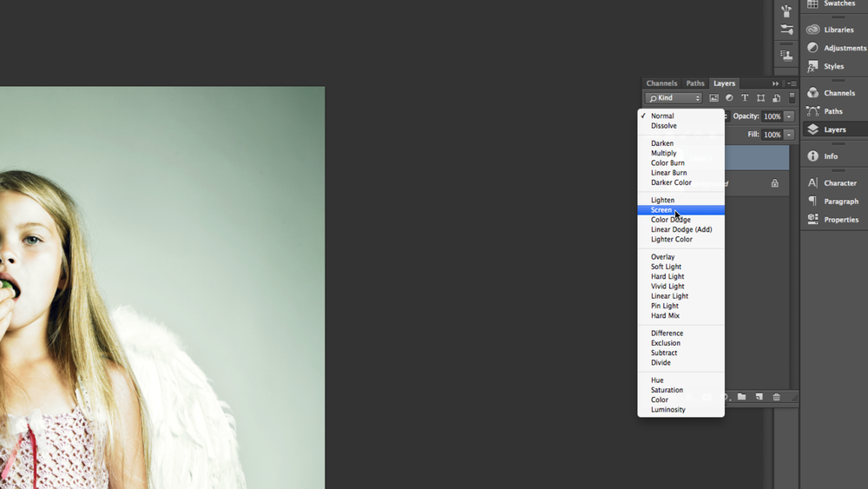Choose Linear Light blend mode
868x489 pixels.
[681, 296]
